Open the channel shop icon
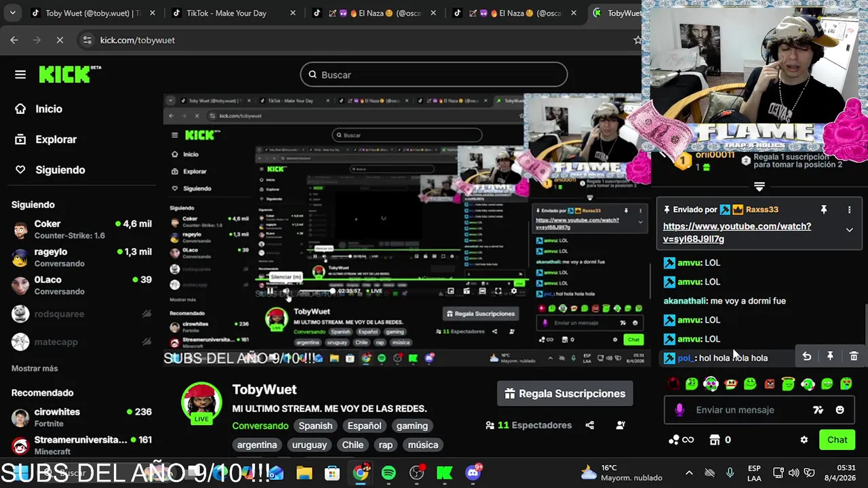The height and width of the screenshot is (488, 868). click(x=714, y=439)
